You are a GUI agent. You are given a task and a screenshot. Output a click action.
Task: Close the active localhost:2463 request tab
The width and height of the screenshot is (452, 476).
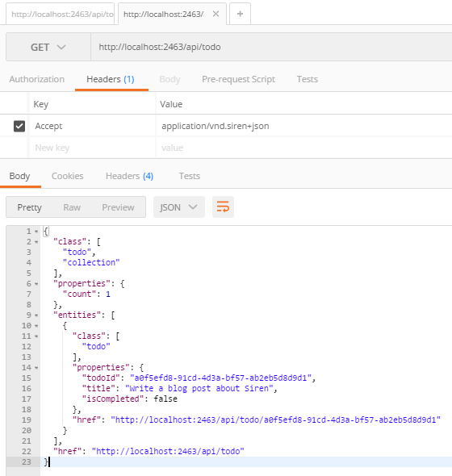point(216,14)
